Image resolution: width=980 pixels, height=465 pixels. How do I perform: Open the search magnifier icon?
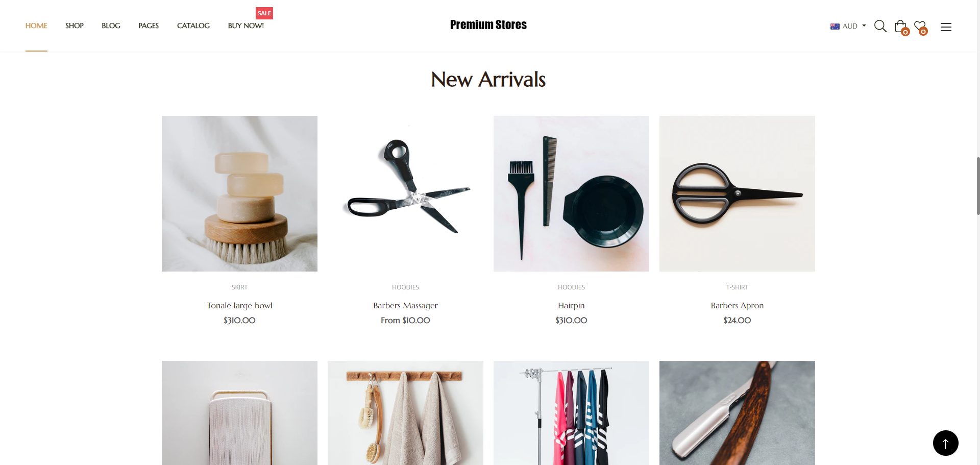point(880,26)
